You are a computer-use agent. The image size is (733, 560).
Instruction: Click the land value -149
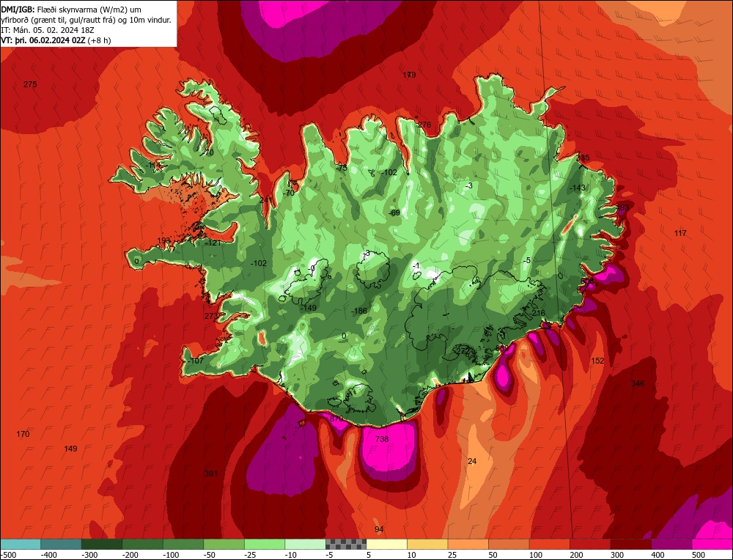308,308
